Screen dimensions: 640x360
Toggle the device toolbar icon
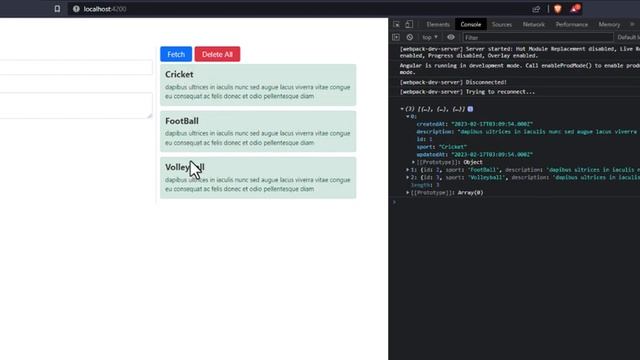click(x=409, y=24)
